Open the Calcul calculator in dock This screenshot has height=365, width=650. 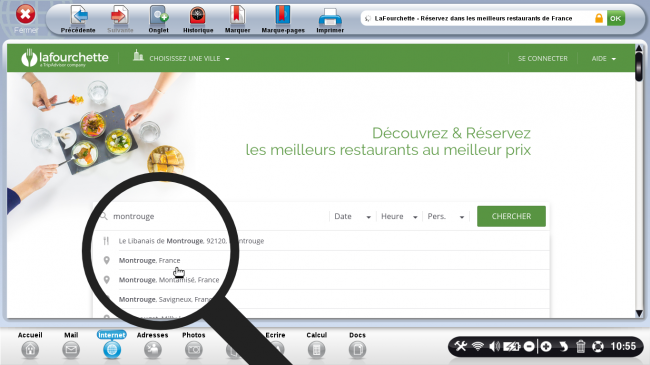click(x=316, y=345)
